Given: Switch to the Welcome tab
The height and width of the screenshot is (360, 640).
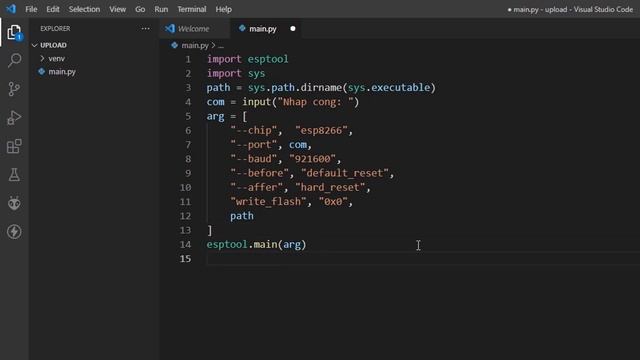Looking at the screenshot, I should (193, 29).
